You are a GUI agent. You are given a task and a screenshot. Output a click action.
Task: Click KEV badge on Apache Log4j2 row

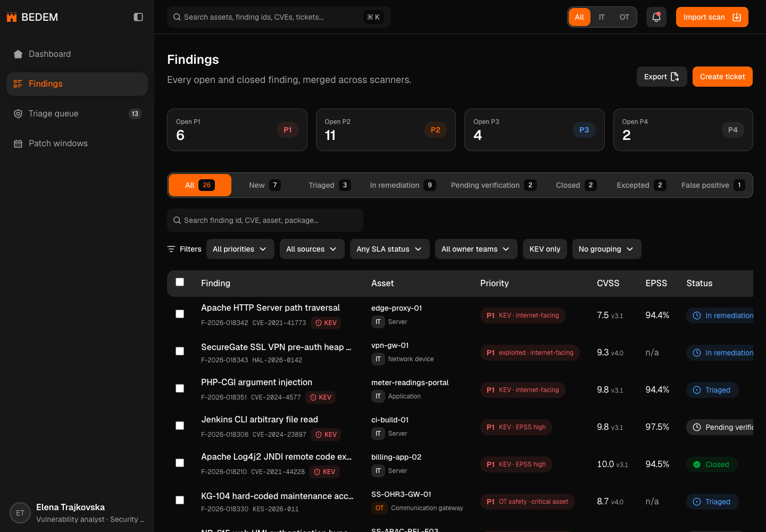tap(324, 472)
